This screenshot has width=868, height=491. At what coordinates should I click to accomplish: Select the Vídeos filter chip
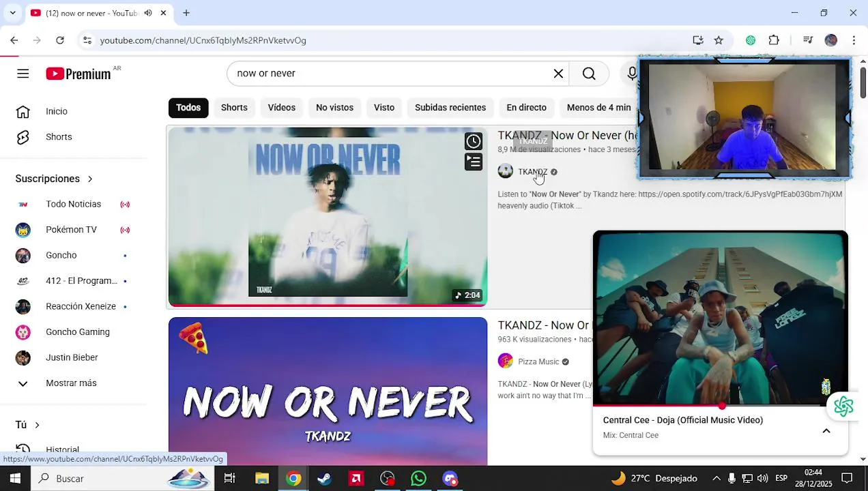click(282, 108)
